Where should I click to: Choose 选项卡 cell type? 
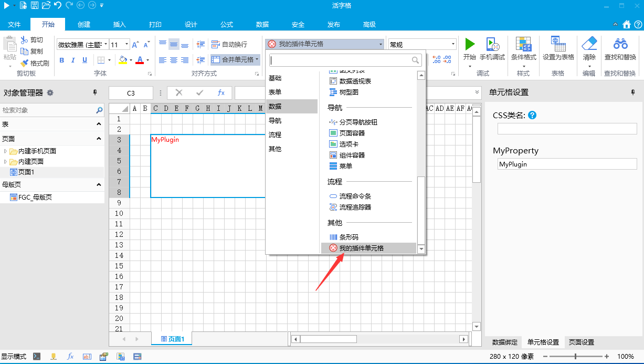[344, 144]
